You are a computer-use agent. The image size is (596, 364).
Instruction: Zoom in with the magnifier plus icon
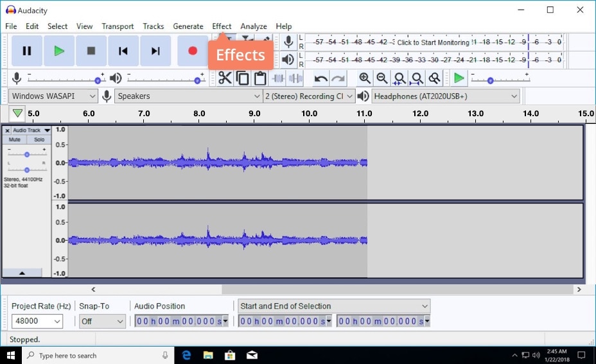click(365, 78)
